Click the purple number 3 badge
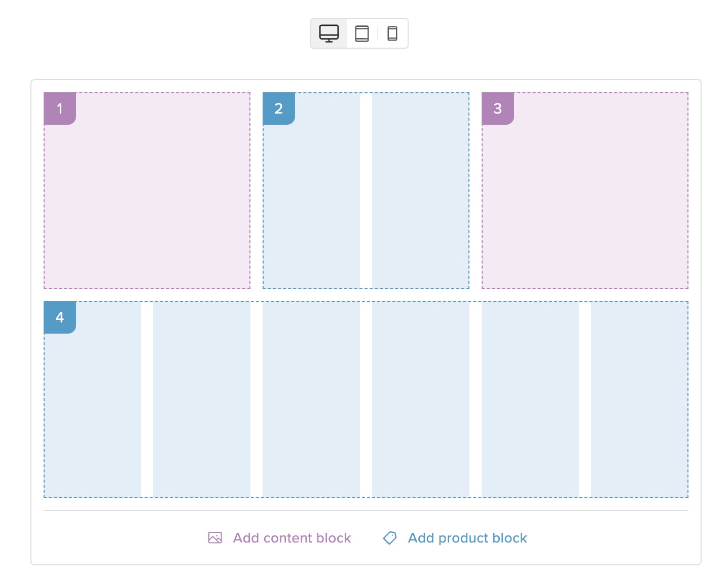 point(498,109)
